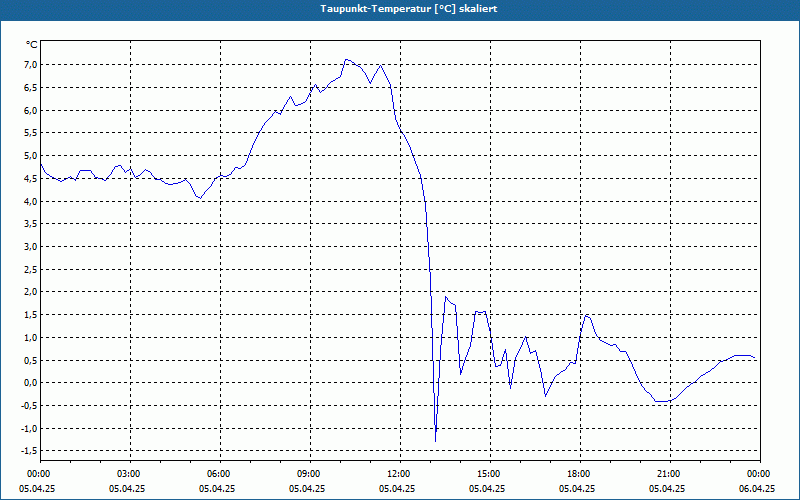
Task: Click the 06.04.25 date label
Action: point(757,489)
